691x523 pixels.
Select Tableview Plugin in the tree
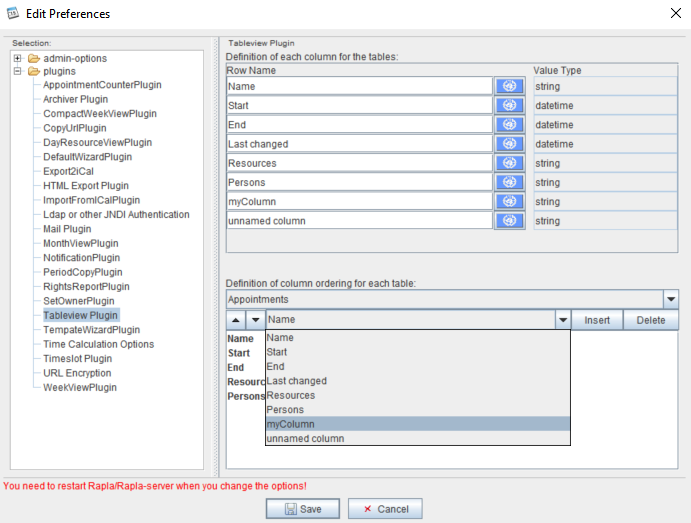point(81,315)
